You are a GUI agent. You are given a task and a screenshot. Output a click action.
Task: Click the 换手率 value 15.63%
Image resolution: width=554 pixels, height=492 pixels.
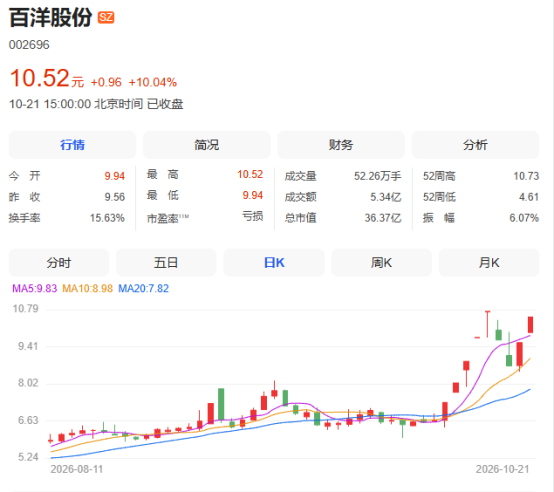click(107, 218)
